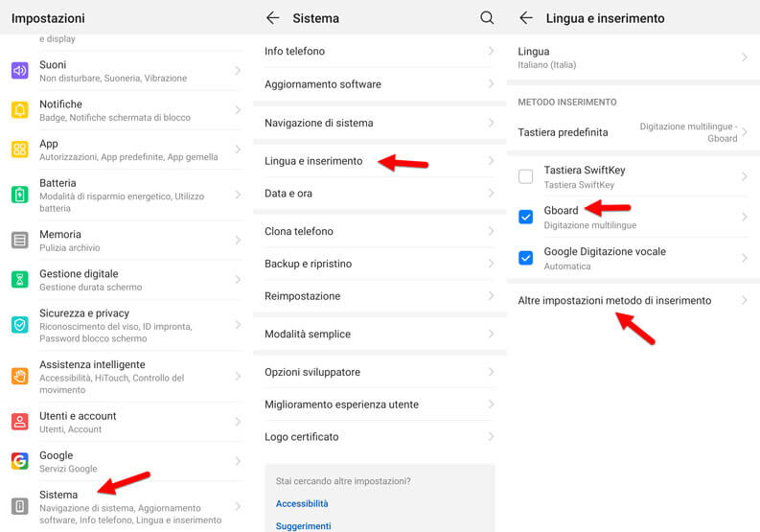The width and height of the screenshot is (760, 532).
Task: Select Aggiornamento software item
Action: coord(323,84)
